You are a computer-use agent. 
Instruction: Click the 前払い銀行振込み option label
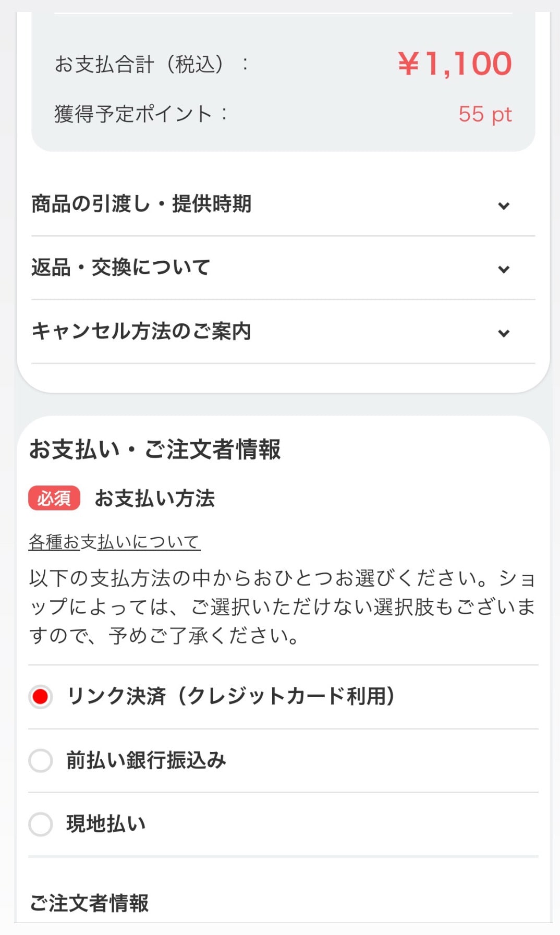click(146, 760)
